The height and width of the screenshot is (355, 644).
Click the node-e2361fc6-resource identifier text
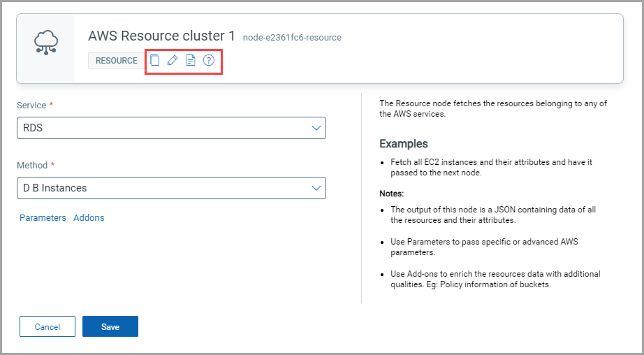pos(292,38)
